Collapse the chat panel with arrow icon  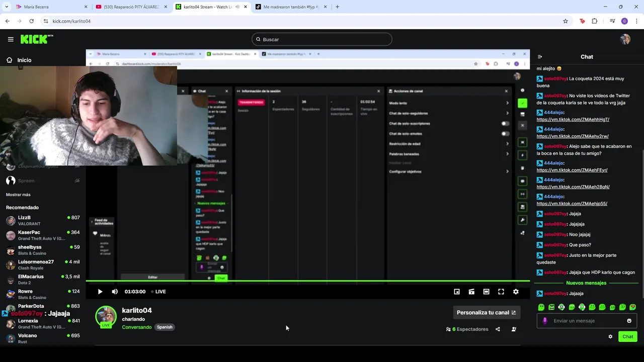tap(540, 57)
